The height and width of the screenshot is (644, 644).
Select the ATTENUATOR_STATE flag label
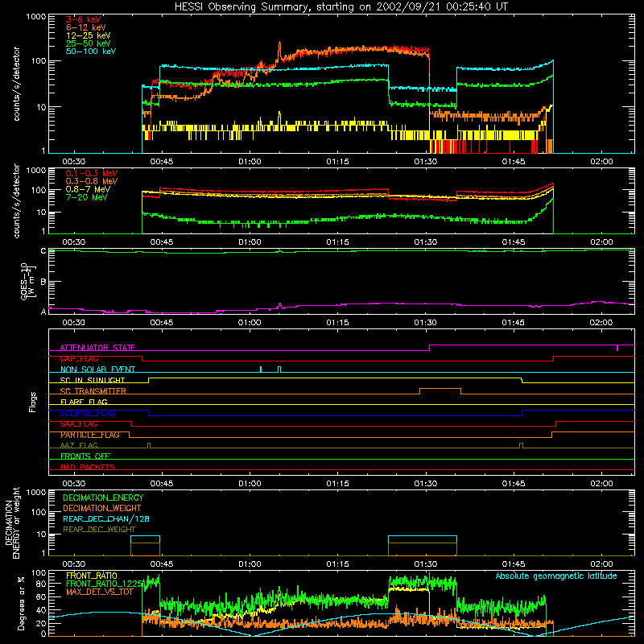(x=97, y=348)
